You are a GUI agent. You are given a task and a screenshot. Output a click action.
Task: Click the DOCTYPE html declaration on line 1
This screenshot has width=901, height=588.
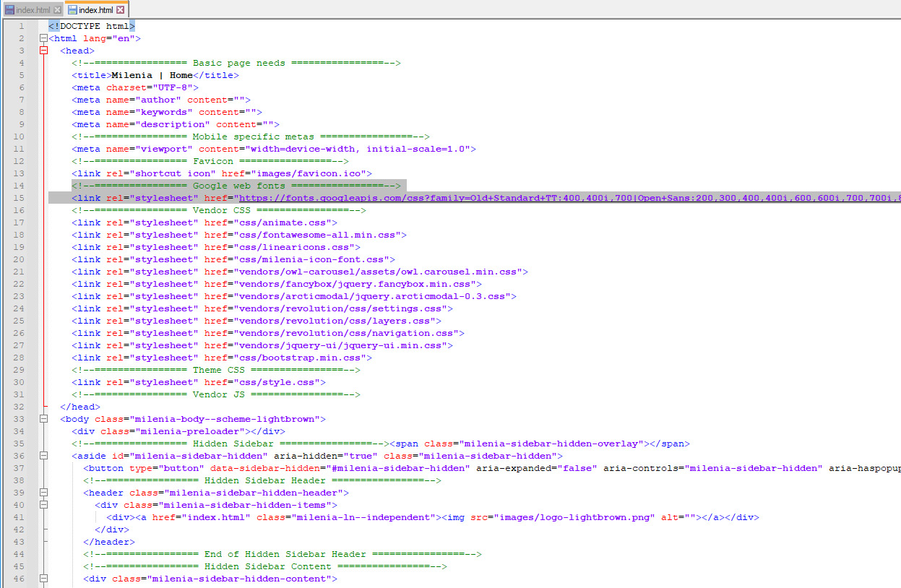92,26
